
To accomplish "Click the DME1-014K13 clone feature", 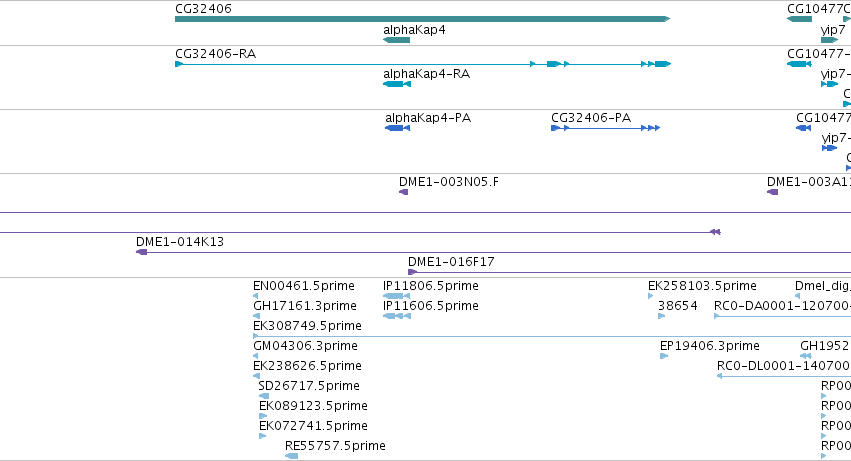I will pos(493,252).
